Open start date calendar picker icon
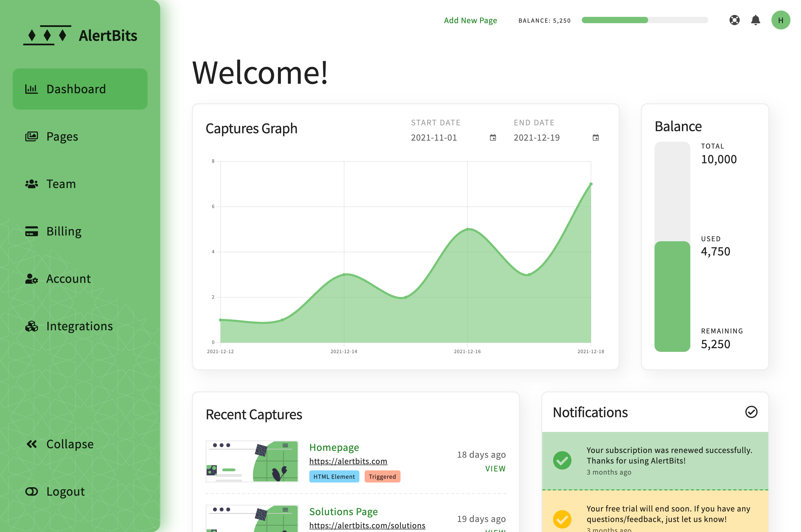Screen dimensions: 801x532 (493, 137)
